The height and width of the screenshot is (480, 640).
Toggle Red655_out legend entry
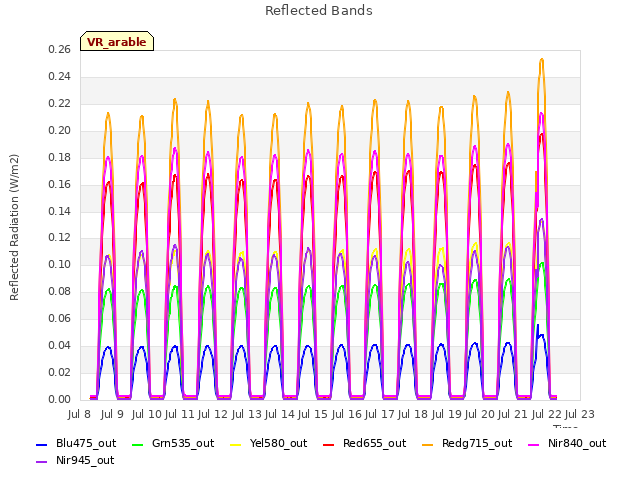[x=364, y=443]
